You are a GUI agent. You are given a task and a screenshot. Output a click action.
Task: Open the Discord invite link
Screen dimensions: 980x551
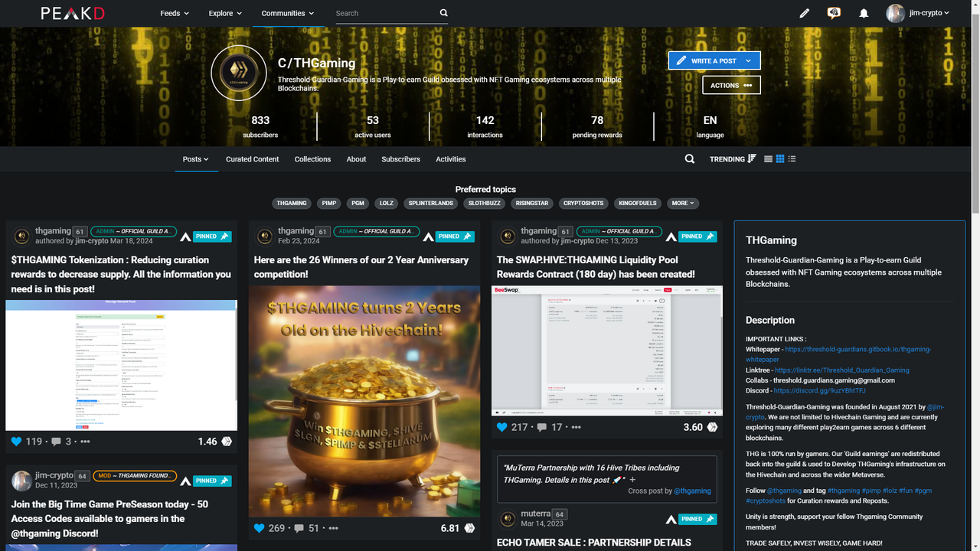[x=820, y=390]
